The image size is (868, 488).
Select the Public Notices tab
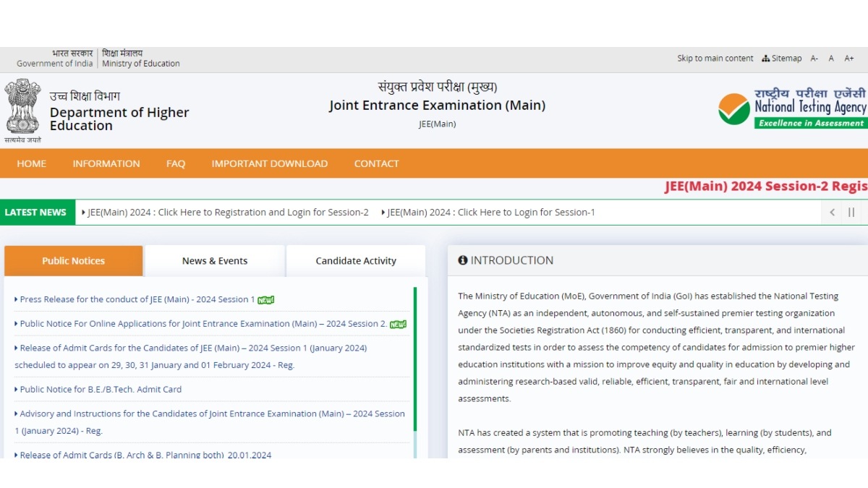[x=73, y=261]
